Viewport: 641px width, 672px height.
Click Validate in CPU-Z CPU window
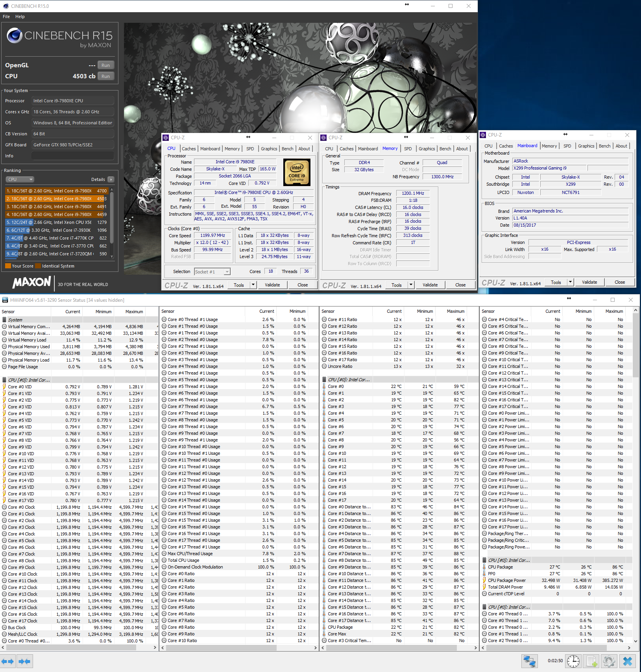(x=272, y=285)
